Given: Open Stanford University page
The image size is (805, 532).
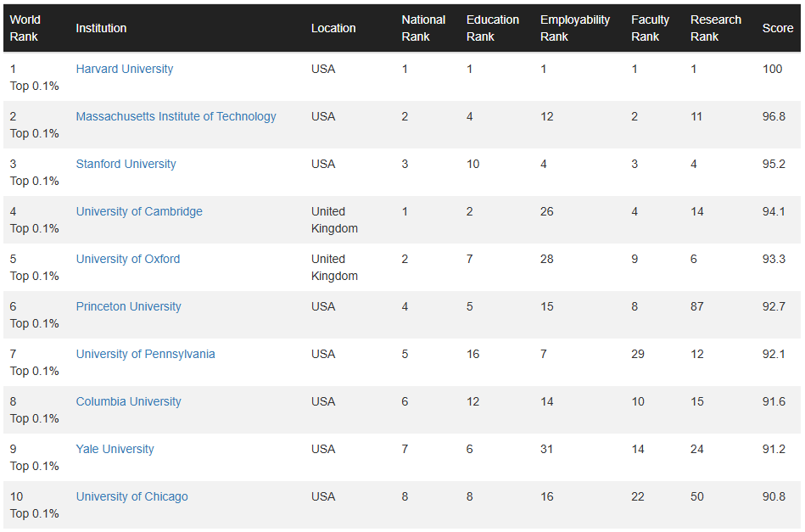Looking at the screenshot, I should point(126,164).
